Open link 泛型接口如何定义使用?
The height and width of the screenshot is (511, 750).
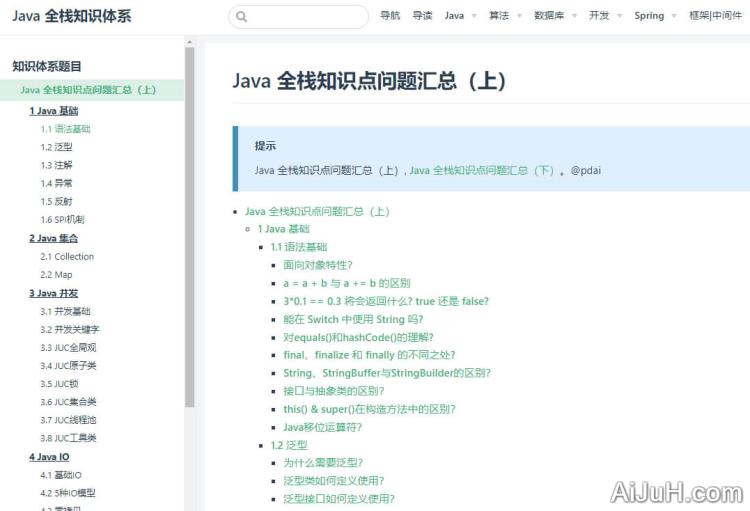339,499
